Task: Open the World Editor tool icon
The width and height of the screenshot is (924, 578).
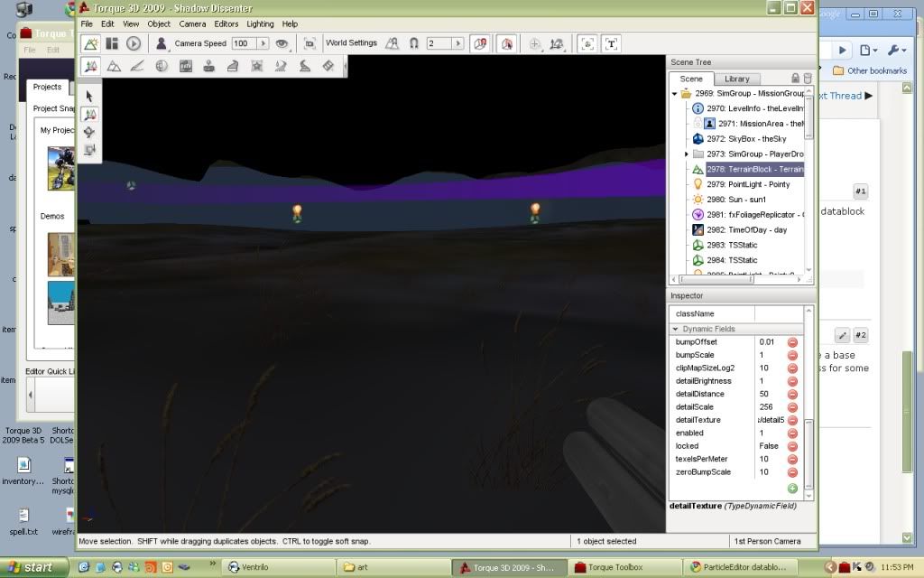Action: (x=90, y=43)
